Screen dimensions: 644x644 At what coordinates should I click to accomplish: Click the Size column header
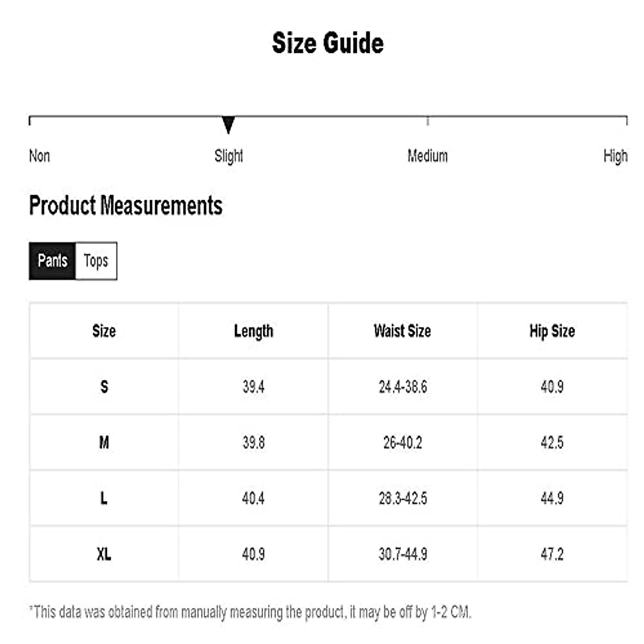pyautogui.click(x=104, y=331)
